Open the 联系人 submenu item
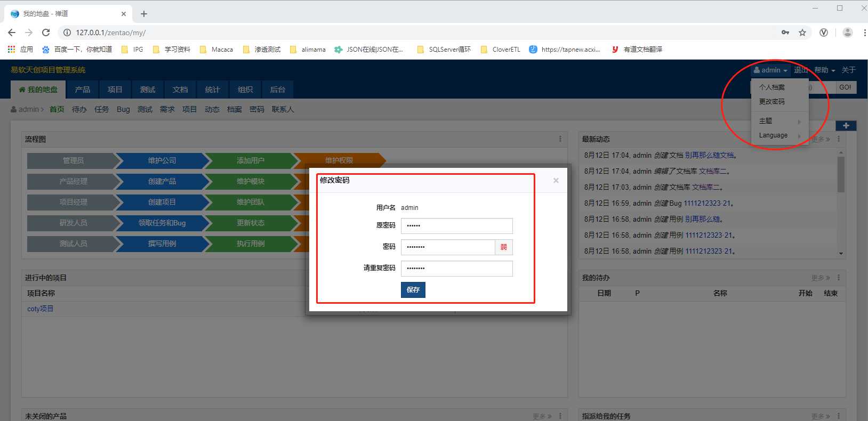868x421 pixels. click(283, 109)
